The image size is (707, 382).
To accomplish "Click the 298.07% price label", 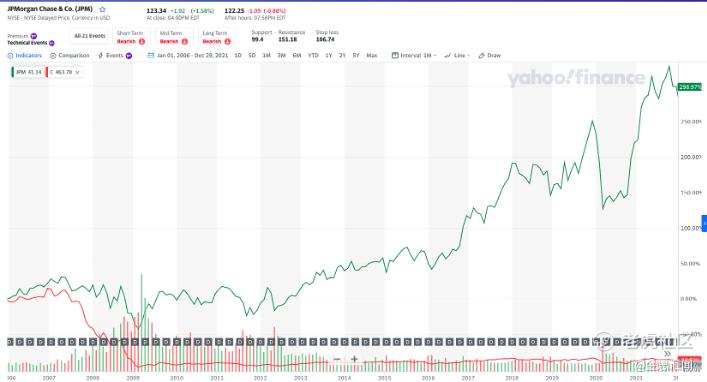I will pyautogui.click(x=690, y=87).
